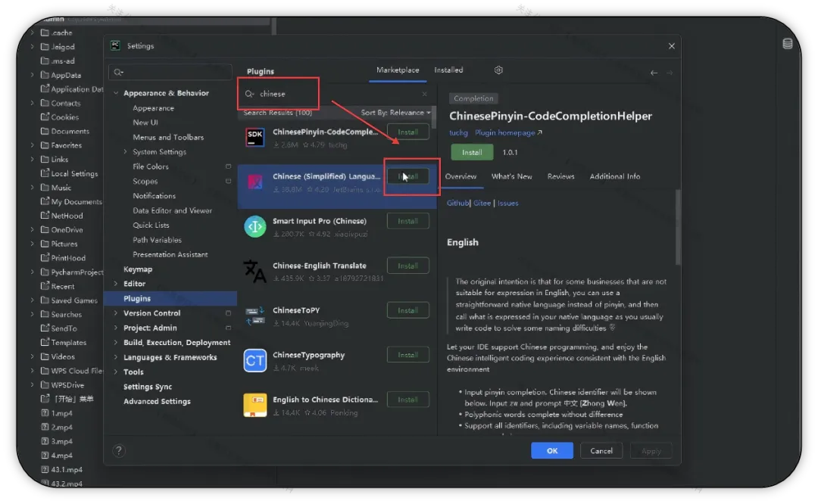The height and width of the screenshot is (504, 818).
Task: Open the help question mark icon
Action: tap(119, 451)
